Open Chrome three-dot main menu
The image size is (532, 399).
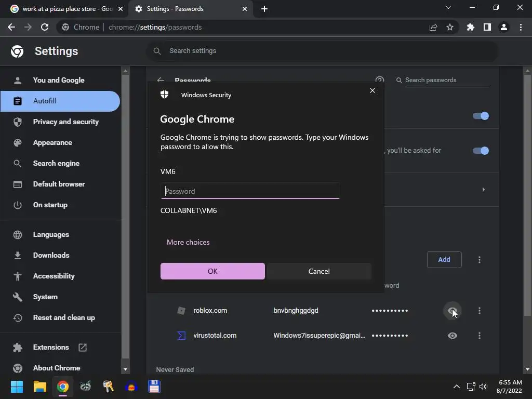[x=521, y=27]
